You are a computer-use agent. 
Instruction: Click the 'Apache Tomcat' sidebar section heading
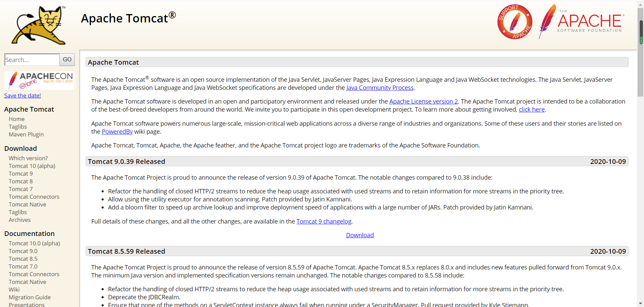pyautogui.click(x=29, y=109)
